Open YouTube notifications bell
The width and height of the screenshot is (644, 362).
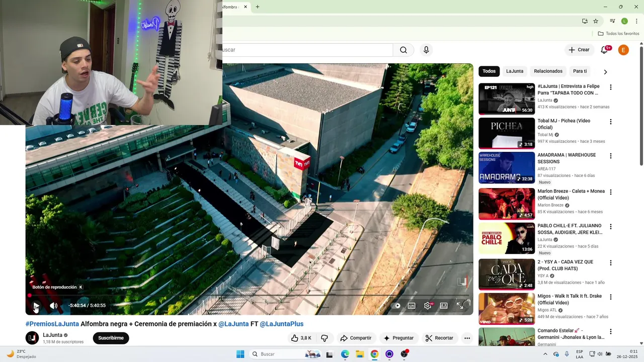(x=605, y=50)
